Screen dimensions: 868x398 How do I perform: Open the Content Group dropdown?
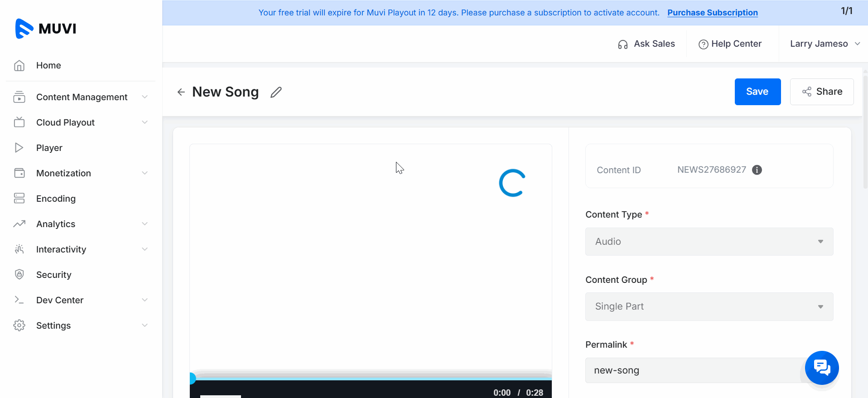point(709,307)
